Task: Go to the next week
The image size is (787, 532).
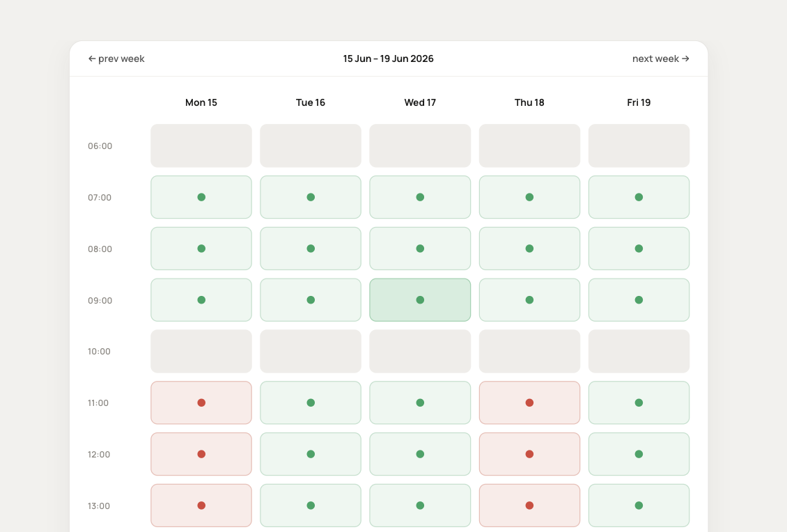Action: (x=660, y=58)
